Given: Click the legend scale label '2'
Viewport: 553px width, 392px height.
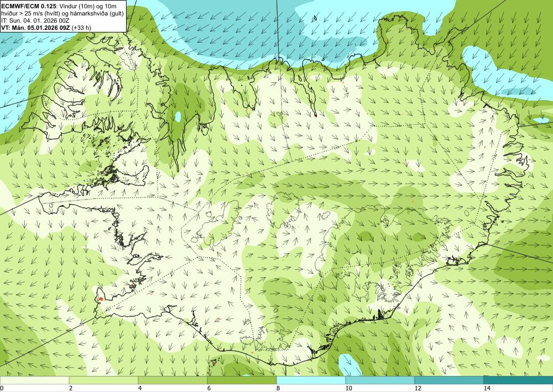Looking at the screenshot, I should pos(71,388).
